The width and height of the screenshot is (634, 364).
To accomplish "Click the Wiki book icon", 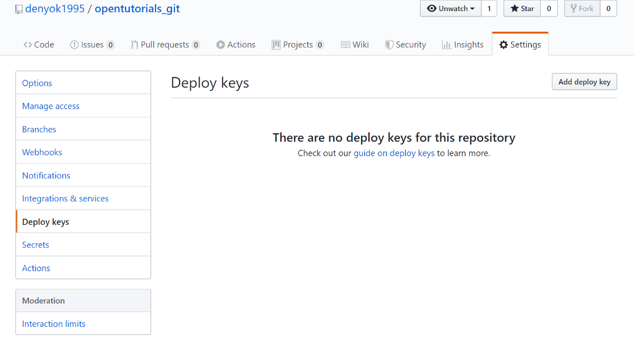I will tap(345, 45).
